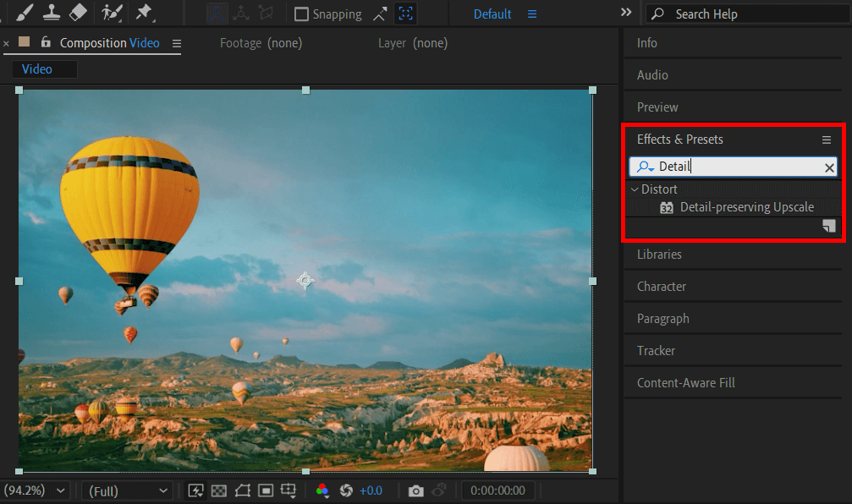Switch to the Footage (none) tab
Image resolution: width=852 pixels, height=504 pixels.
(x=261, y=43)
